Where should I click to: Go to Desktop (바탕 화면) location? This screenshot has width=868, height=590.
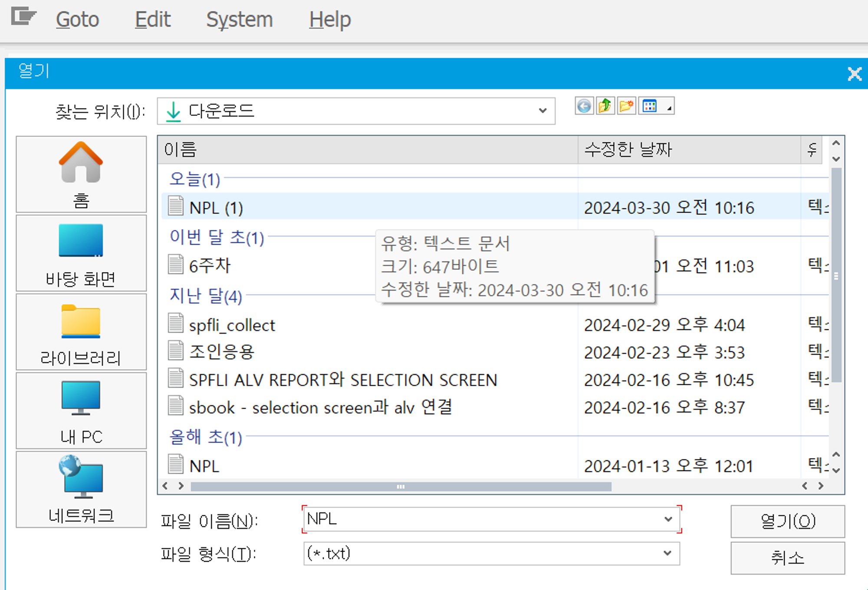click(x=81, y=253)
